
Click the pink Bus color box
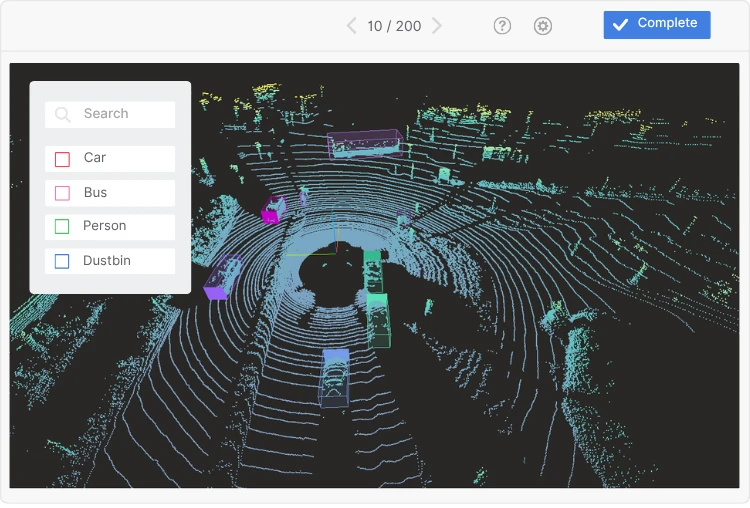point(62,193)
